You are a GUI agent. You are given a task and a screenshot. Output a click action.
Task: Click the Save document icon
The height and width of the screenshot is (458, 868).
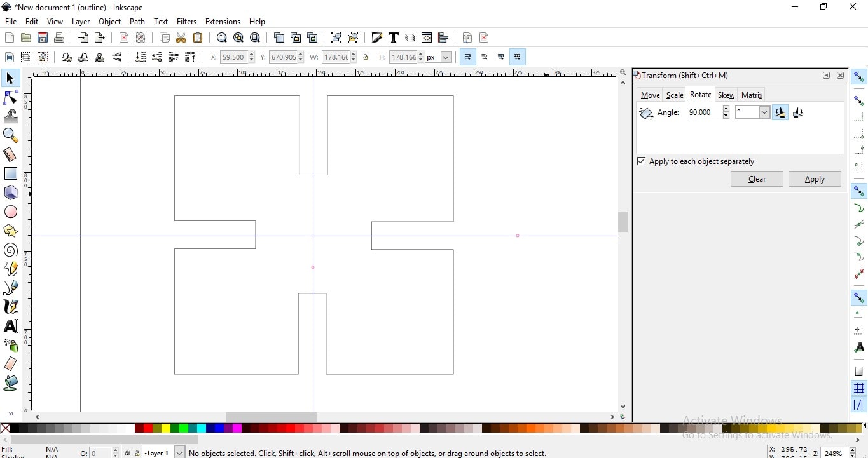[43, 37]
